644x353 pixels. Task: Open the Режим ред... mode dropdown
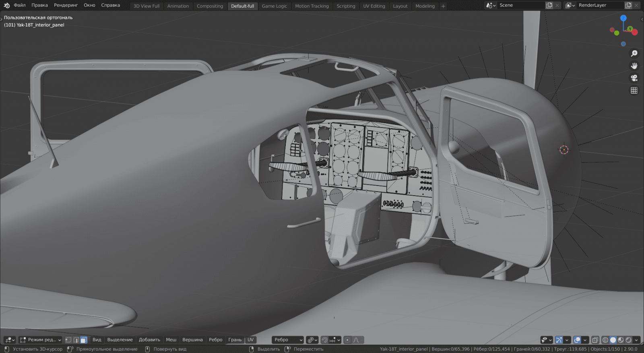pos(40,340)
